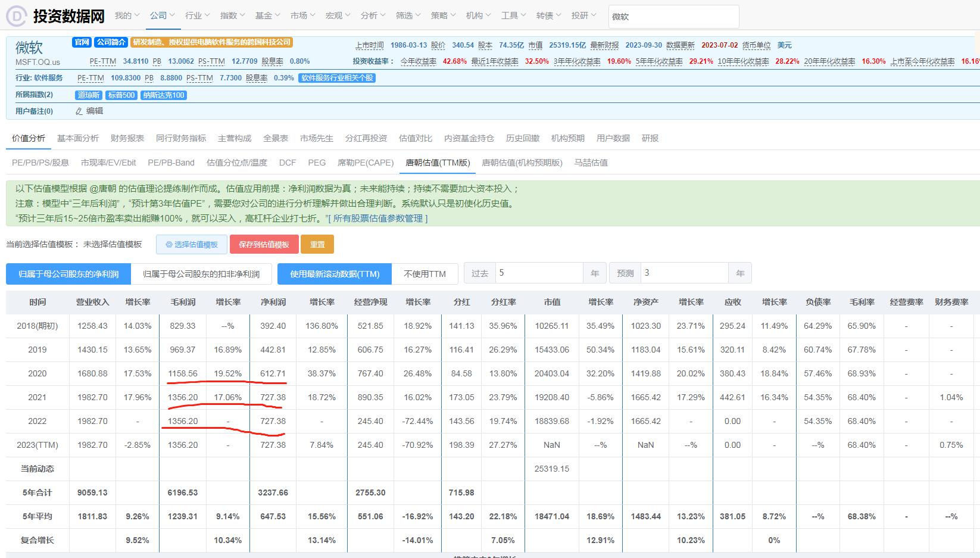Screen dimensions: 980x558
Task: Open 软件服务行业相关个股 tag
Action: (337, 78)
